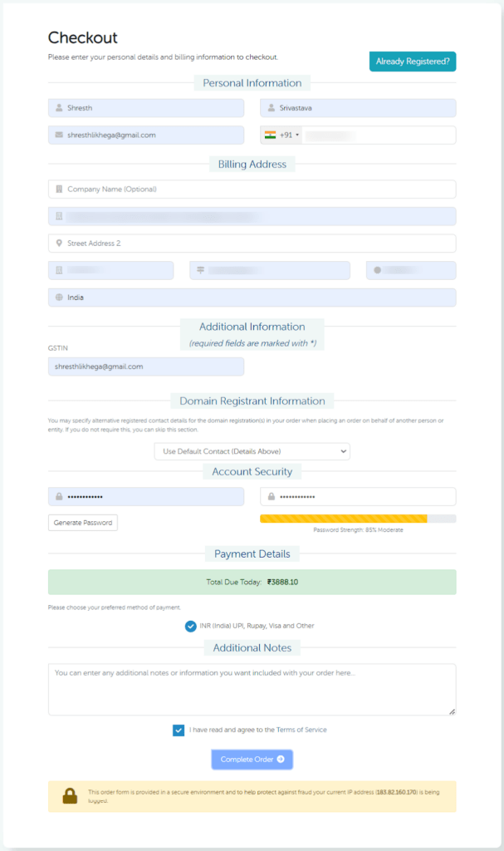The width and height of the screenshot is (504, 851).
Task: Select the INR (India) UPI payment option
Action: click(x=190, y=626)
